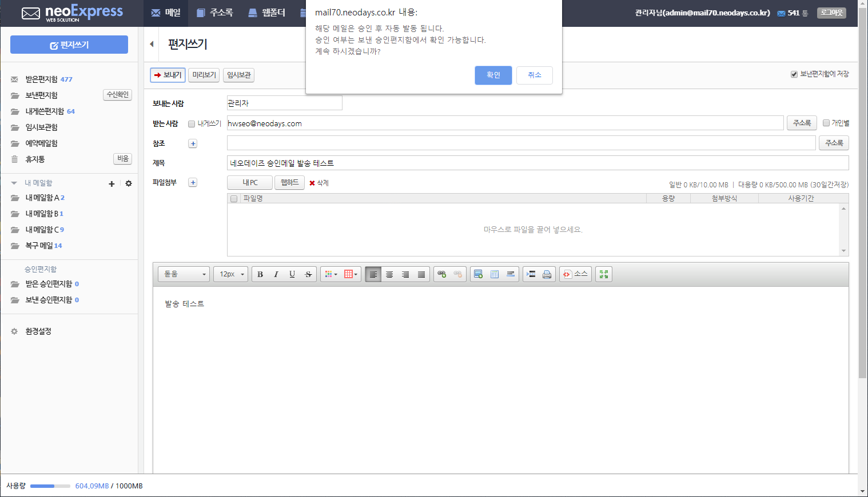
Task: Open the font family dropdown '돋움'
Action: click(x=184, y=274)
